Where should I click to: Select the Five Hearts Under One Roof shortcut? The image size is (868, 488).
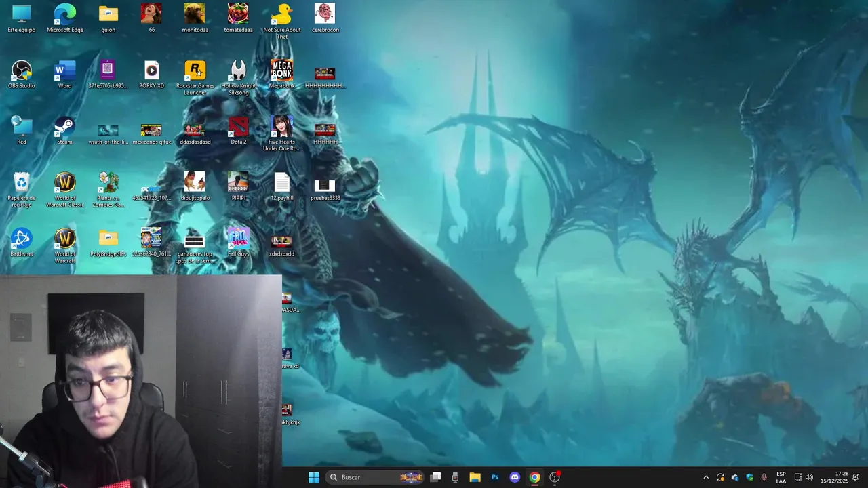(281, 134)
